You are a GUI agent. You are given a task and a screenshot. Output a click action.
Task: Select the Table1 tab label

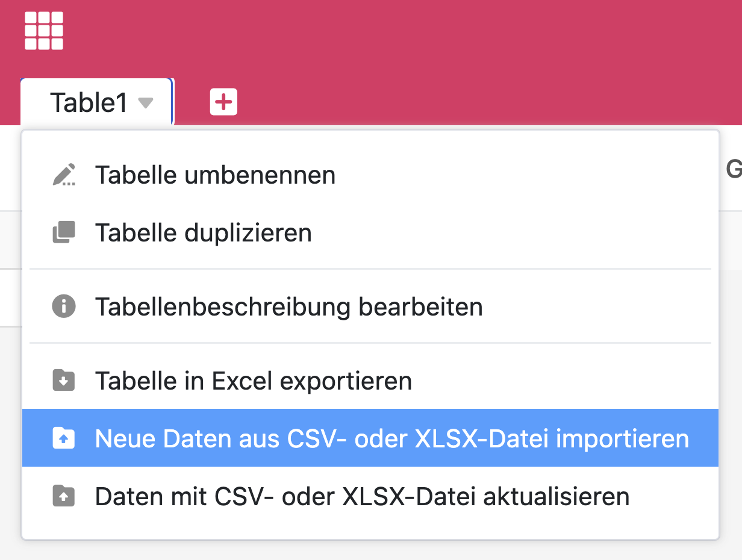[89, 103]
